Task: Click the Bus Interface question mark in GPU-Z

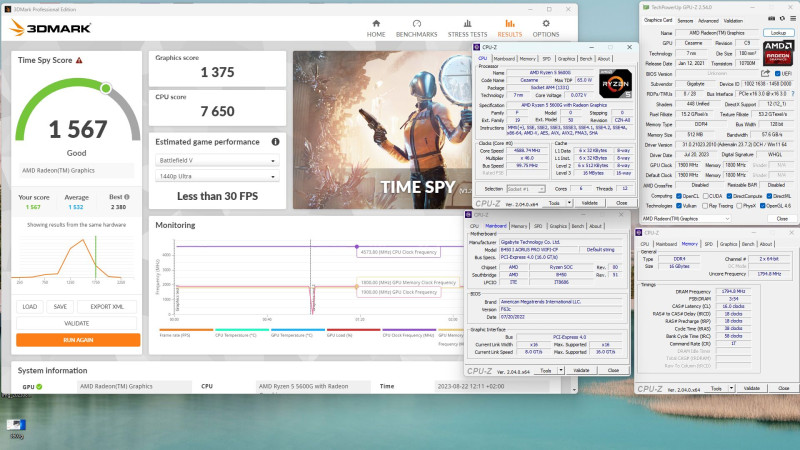Action: pyautogui.click(x=792, y=94)
